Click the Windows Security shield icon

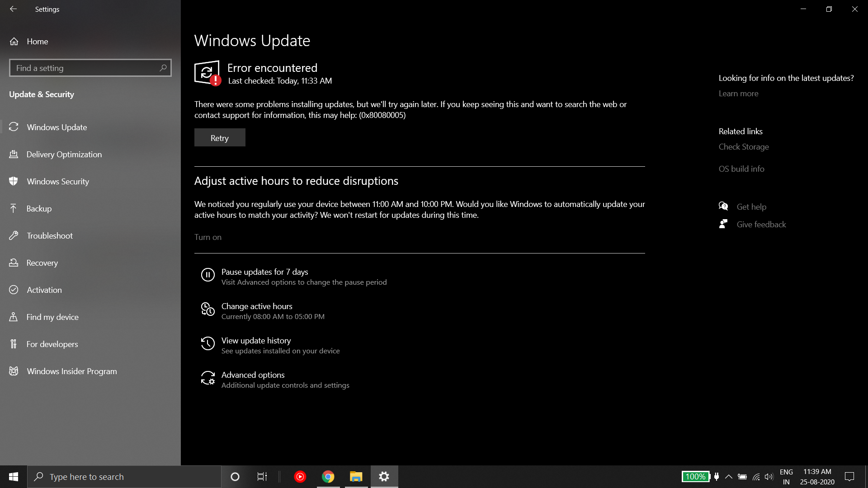tap(14, 181)
